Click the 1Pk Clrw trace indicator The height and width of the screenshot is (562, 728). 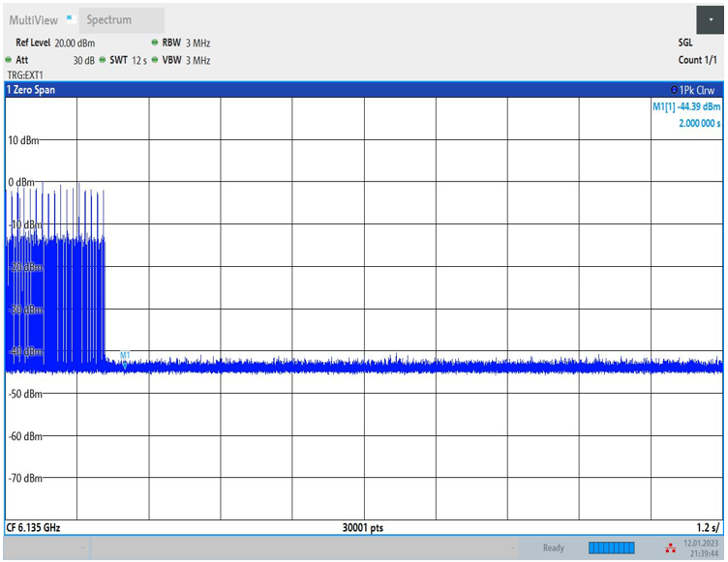(x=691, y=90)
